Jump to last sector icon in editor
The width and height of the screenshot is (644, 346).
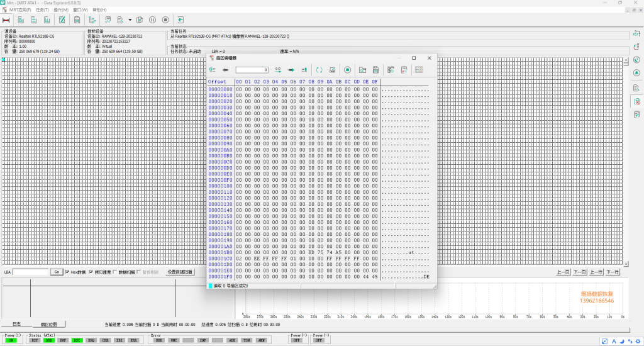[x=304, y=70]
